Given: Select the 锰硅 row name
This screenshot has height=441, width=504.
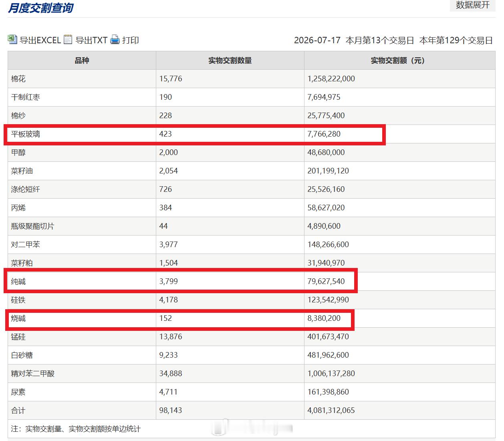Looking at the screenshot, I should 18,337.
